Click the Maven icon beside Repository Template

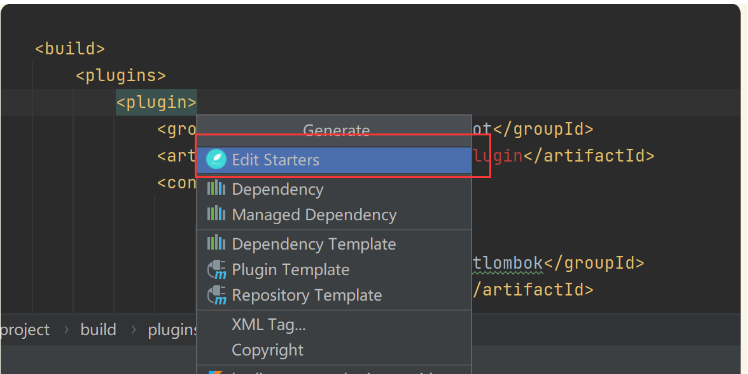pyautogui.click(x=217, y=295)
